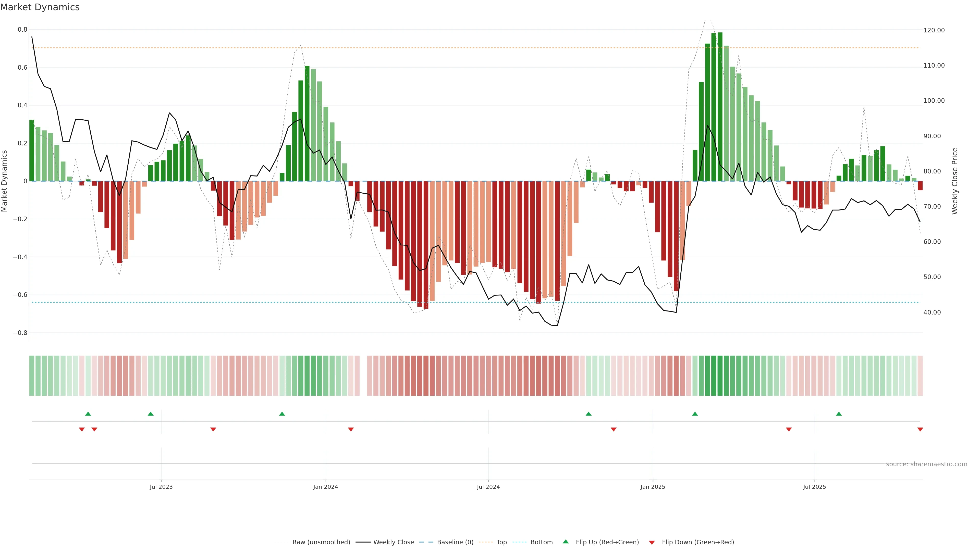The width and height of the screenshot is (980, 551).
Task: Click the Bottom legend entry label
Action: 541,542
